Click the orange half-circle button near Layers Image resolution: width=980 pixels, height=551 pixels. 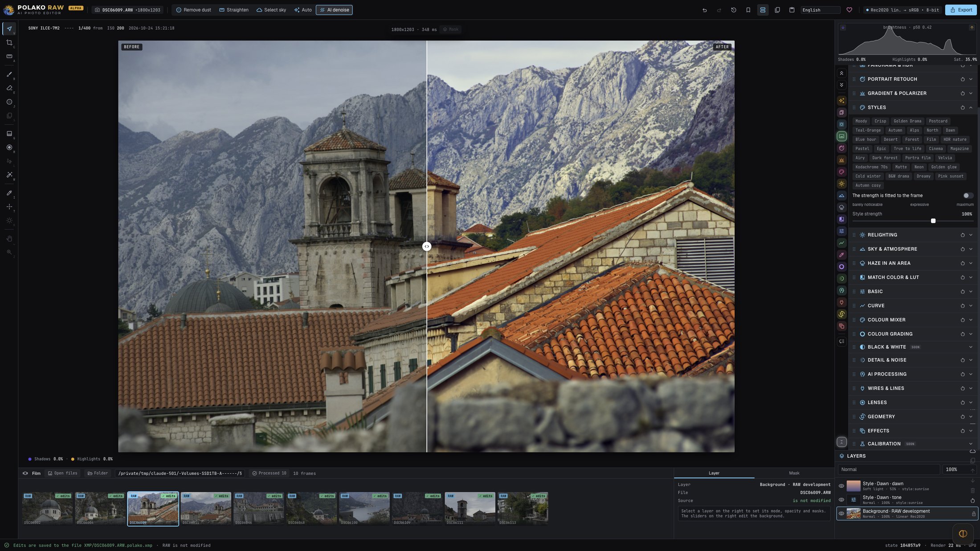pos(963,534)
